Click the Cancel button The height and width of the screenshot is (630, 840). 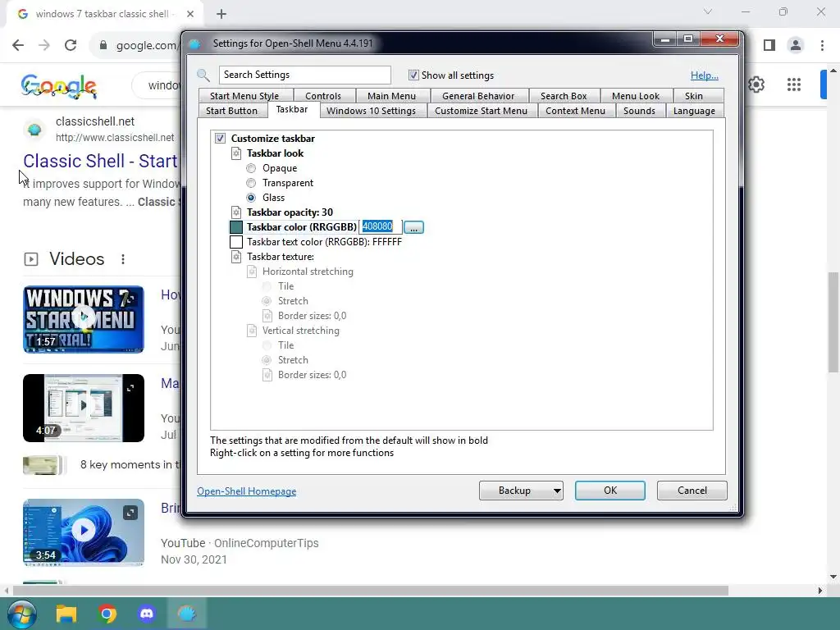(x=692, y=491)
